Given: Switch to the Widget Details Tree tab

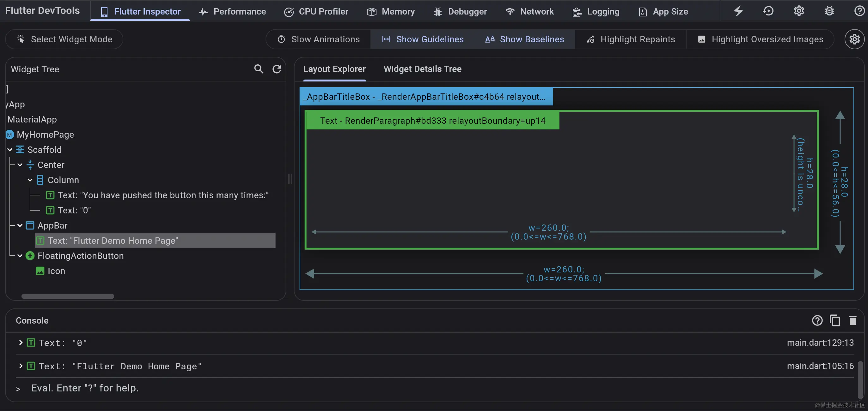Looking at the screenshot, I should pos(422,69).
